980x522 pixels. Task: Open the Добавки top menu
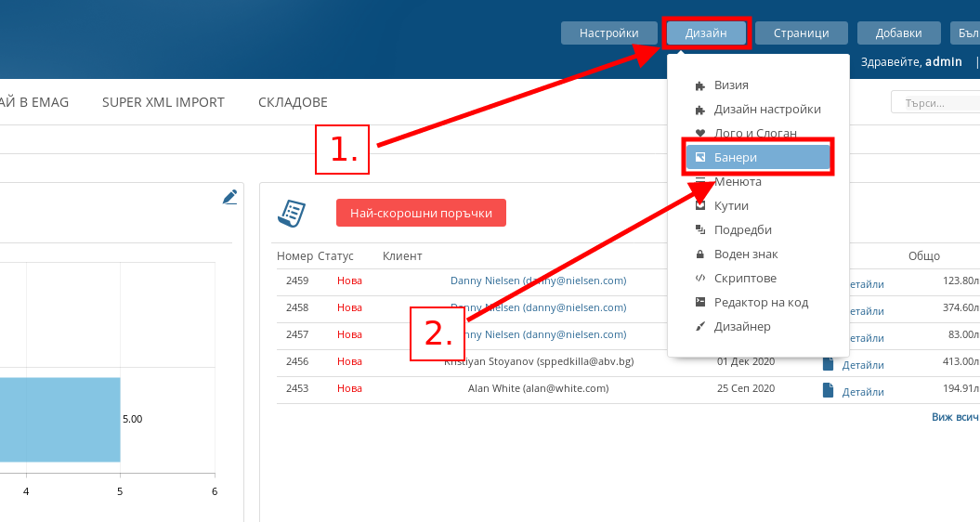[x=898, y=33]
